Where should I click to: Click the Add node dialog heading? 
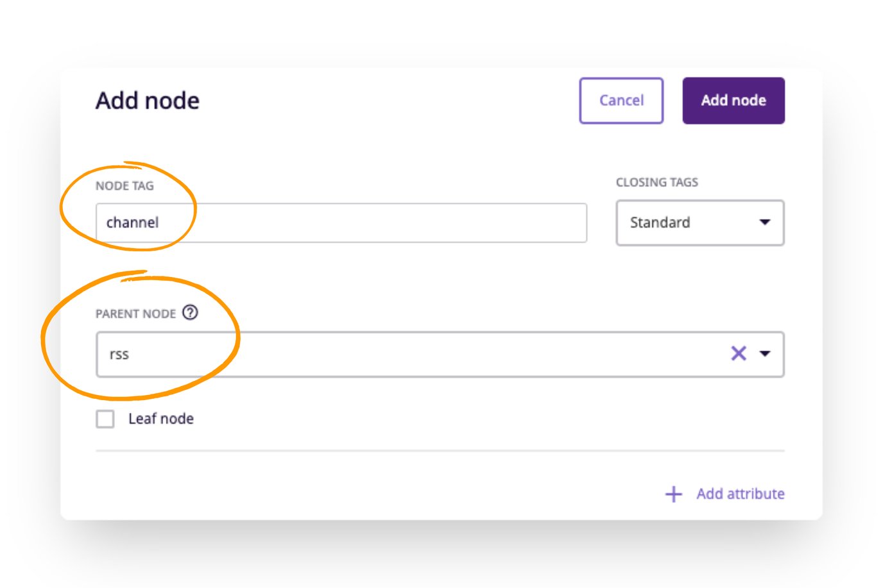coord(148,101)
